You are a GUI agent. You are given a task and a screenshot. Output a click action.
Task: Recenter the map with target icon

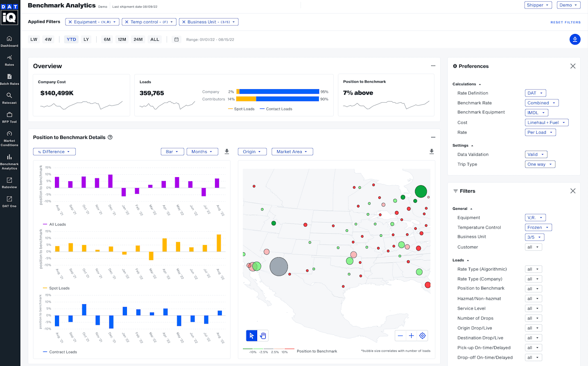point(422,336)
